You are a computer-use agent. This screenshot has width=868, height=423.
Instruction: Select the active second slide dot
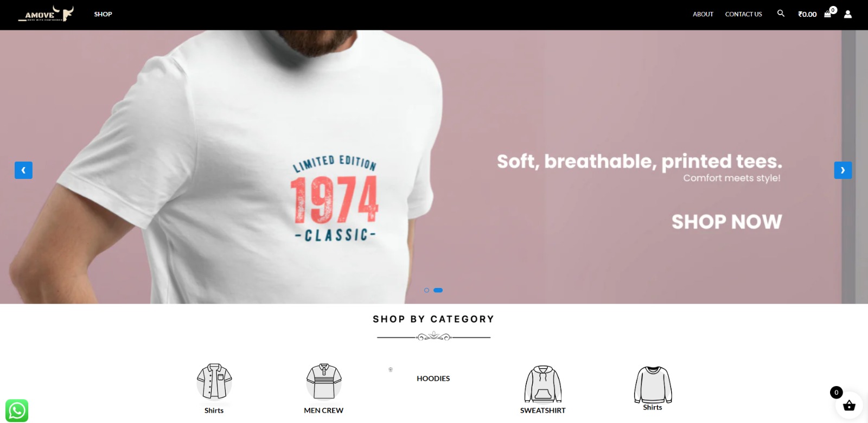coord(438,290)
